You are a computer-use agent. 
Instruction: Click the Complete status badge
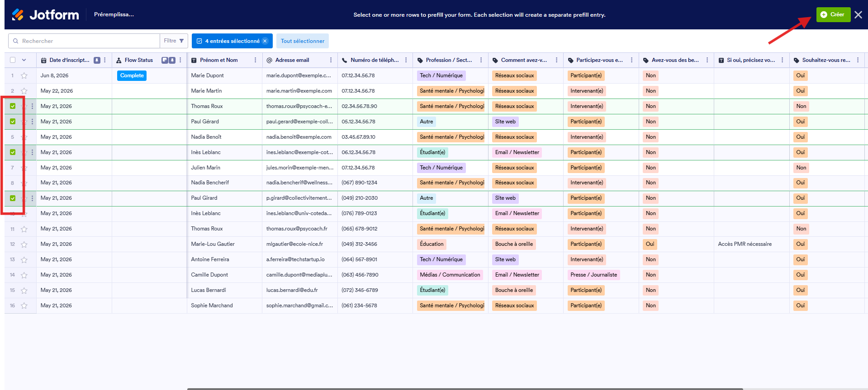coord(132,75)
